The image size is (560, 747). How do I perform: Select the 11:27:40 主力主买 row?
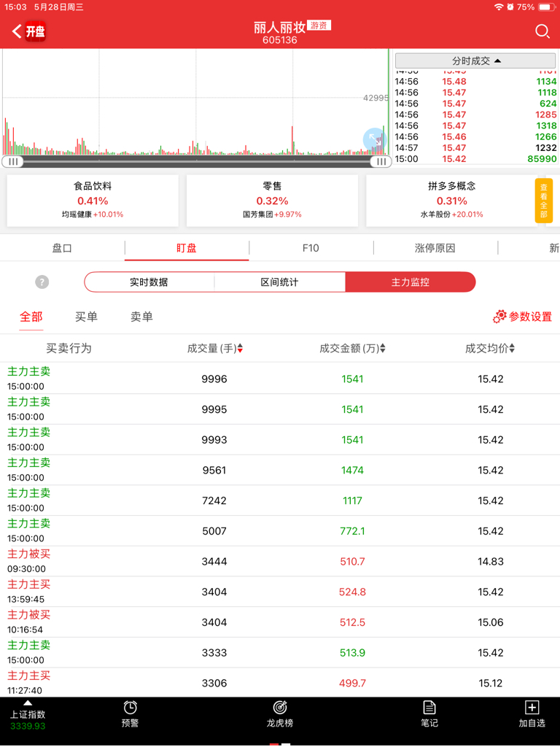(280, 683)
